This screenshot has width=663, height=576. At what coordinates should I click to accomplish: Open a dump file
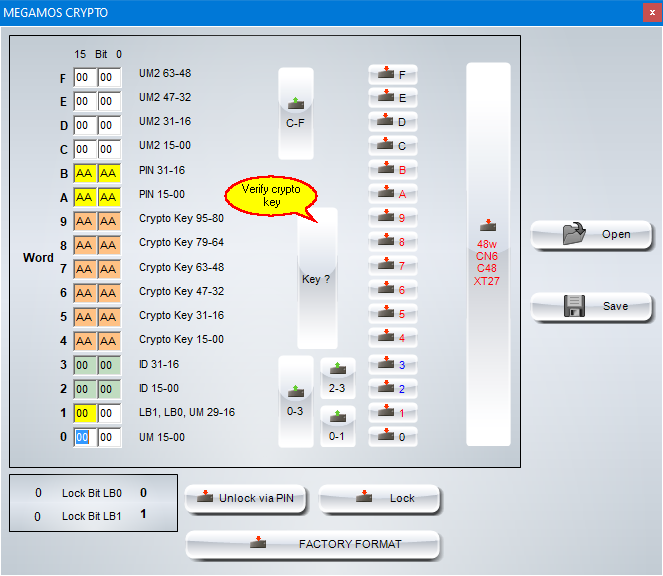[592, 235]
